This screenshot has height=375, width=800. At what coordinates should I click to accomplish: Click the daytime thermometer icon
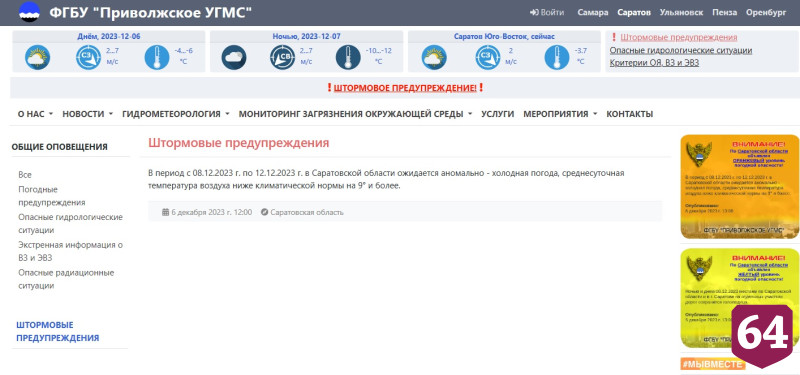(x=157, y=57)
